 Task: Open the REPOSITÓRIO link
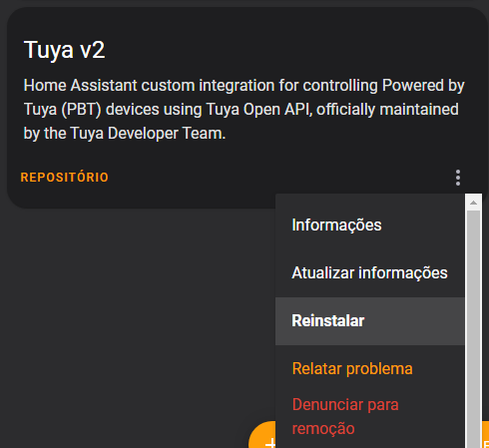tap(65, 178)
